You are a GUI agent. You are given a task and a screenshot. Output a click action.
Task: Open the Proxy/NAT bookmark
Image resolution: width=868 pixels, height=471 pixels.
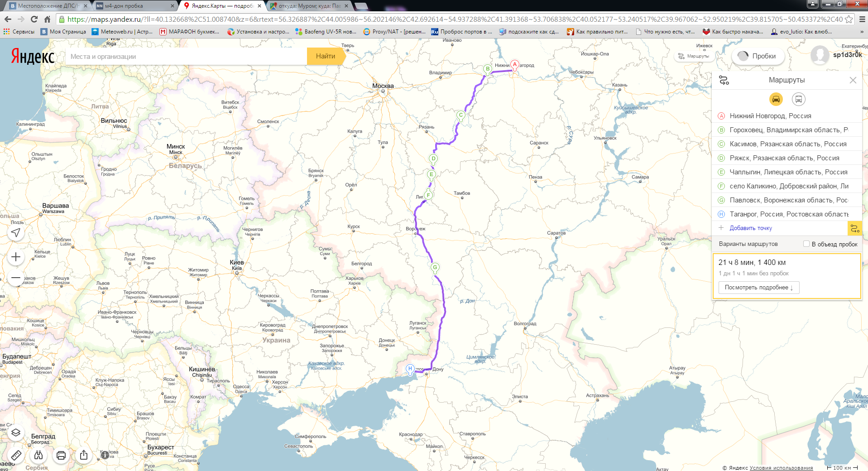coord(394,32)
